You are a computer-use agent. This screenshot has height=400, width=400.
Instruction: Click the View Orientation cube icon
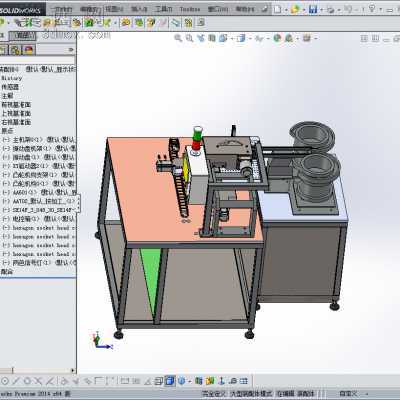[x=223, y=38]
